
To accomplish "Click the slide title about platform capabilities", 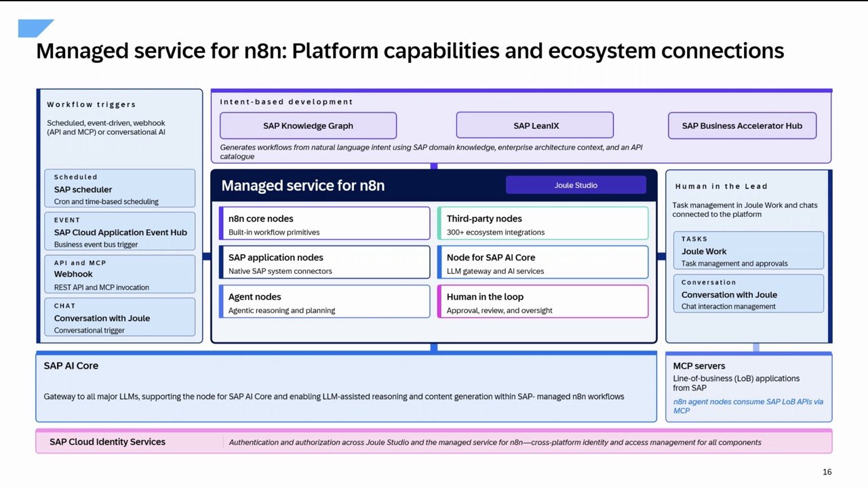I will click(x=410, y=51).
